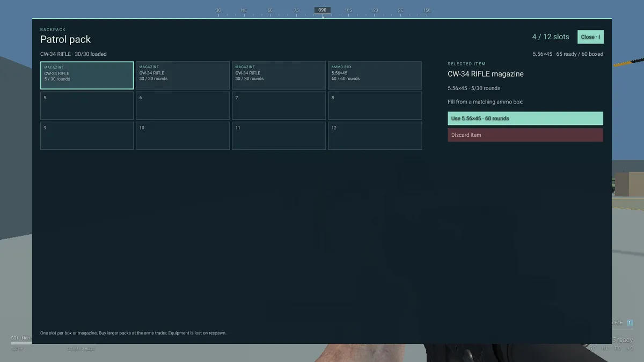Select the second CW-34 RIFLE magazine slot

pos(182,75)
